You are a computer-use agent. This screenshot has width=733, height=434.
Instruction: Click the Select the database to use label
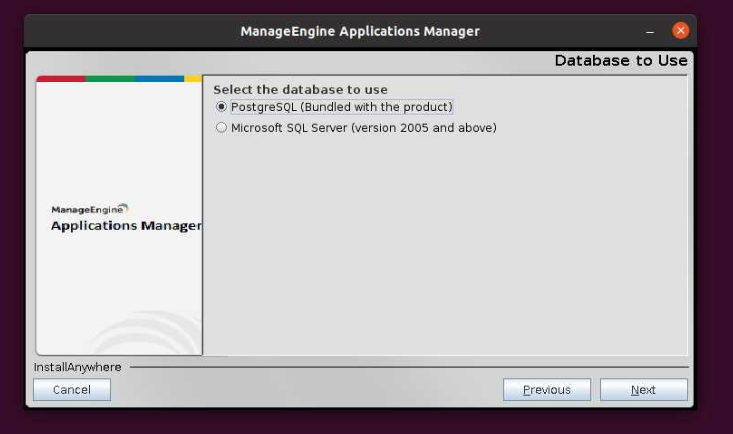coord(300,90)
